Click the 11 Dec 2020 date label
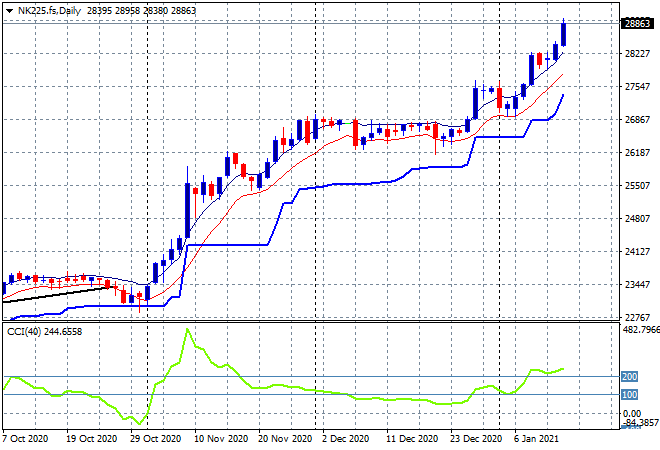The height and width of the screenshot is (450, 660). [412, 439]
